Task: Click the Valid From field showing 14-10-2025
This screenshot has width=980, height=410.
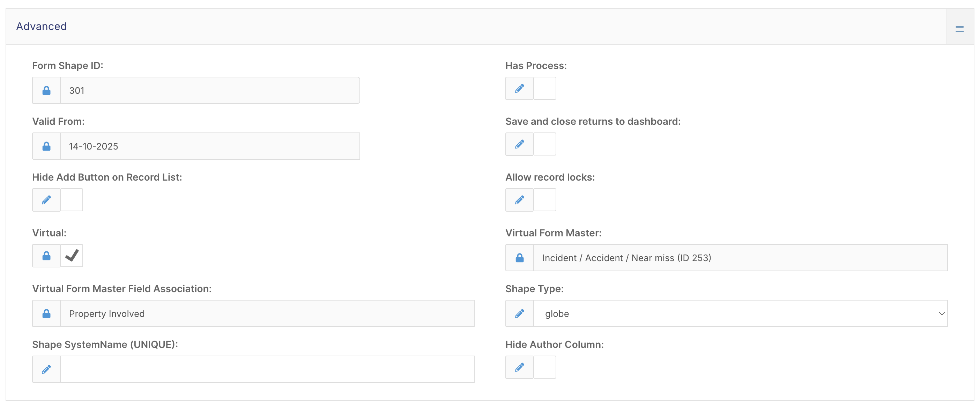Action: pyautogui.click(x=210, y=146)
